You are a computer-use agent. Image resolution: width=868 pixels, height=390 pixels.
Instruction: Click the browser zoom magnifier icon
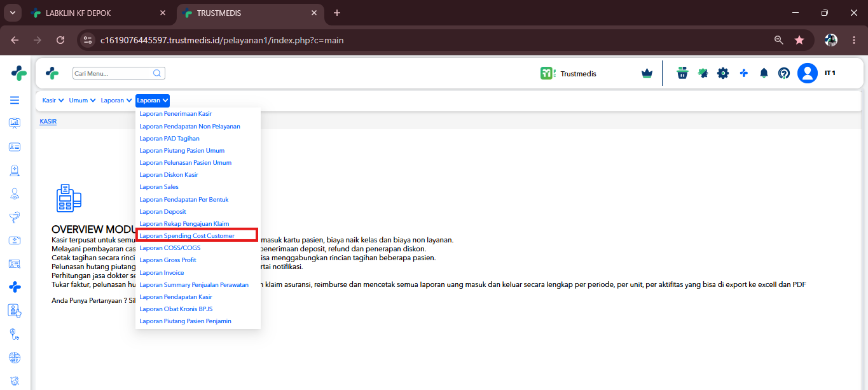[778, 39]
